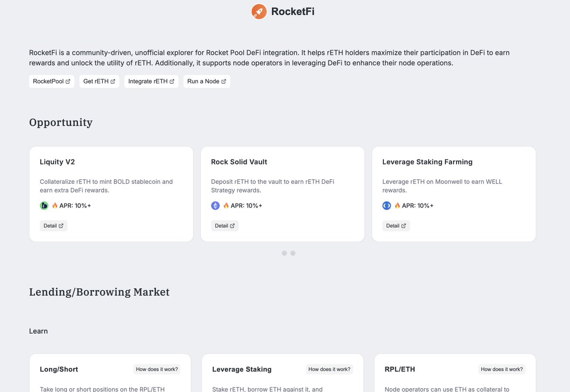Open Detail for Leverage Staking Farming

click(396, 225)
